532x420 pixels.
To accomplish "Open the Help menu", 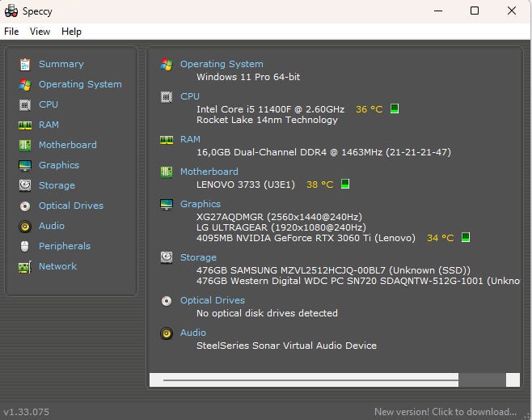I will coord(71,32).
